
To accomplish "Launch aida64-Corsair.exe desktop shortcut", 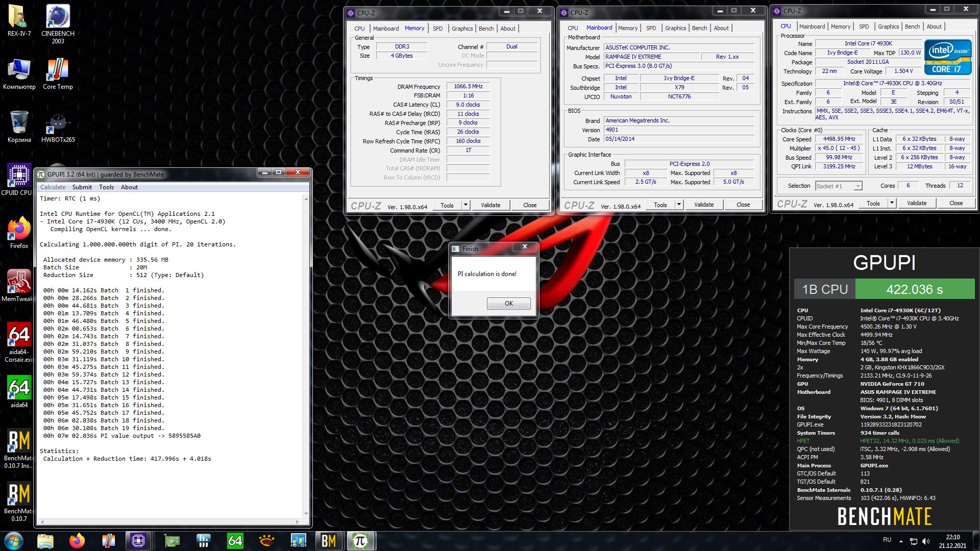I will point(19,342).
